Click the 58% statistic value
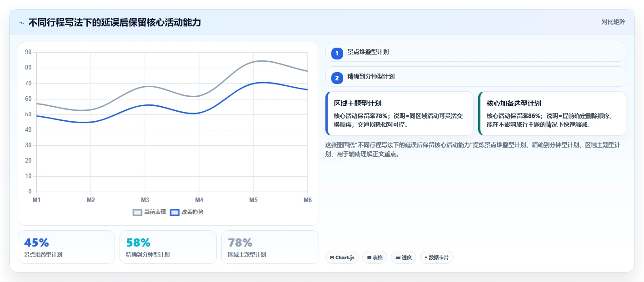 [138, 243]
